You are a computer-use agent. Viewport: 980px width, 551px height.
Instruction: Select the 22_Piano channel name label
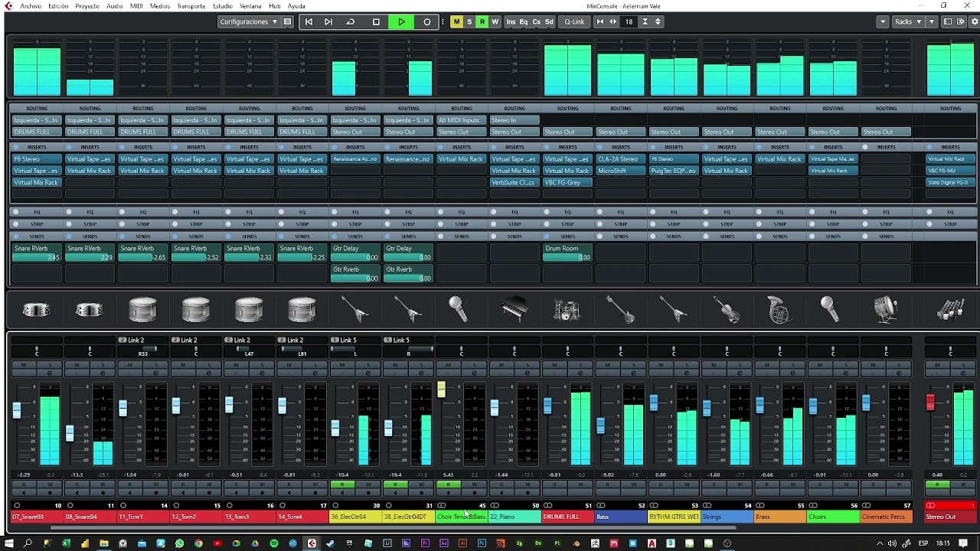[x=514, y=517]
